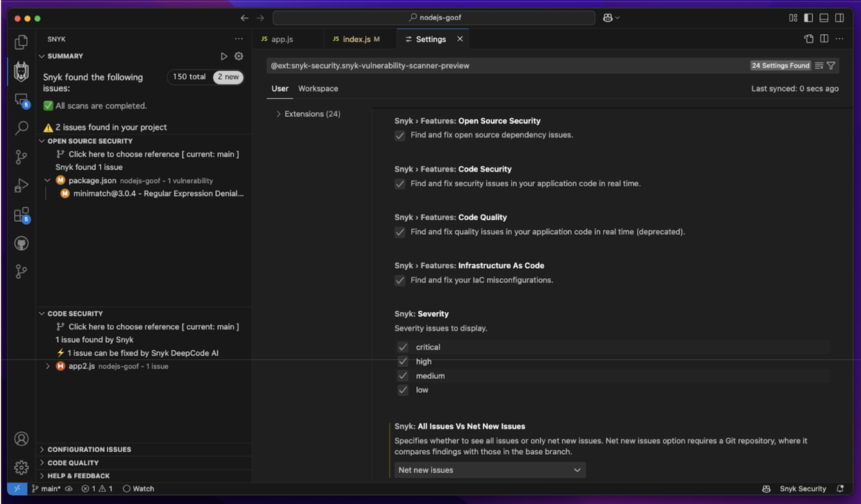861x504 pixels.
Task: Collapse the OPEN SOURCE SECURITY section
Action: point(42,141)
